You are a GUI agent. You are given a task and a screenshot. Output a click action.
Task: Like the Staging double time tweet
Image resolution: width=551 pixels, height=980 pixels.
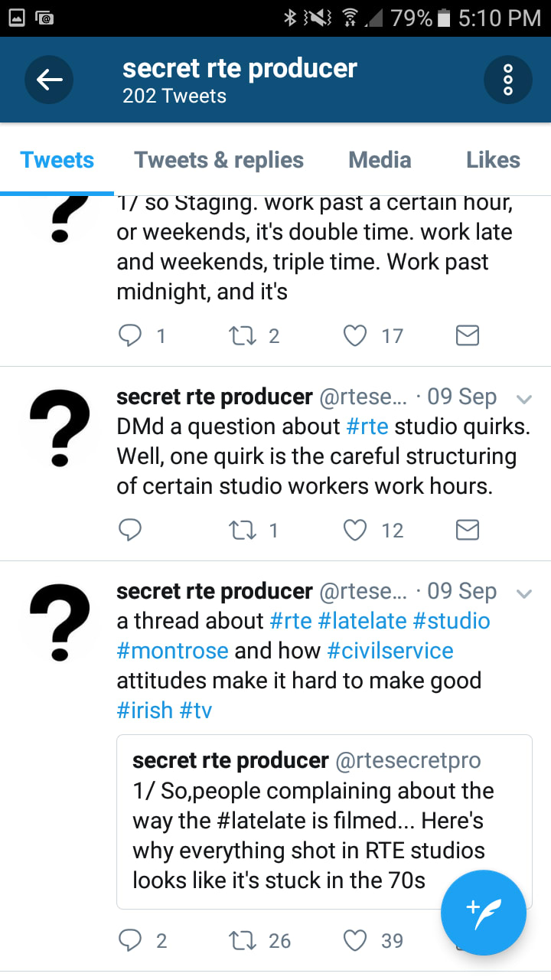355,335
